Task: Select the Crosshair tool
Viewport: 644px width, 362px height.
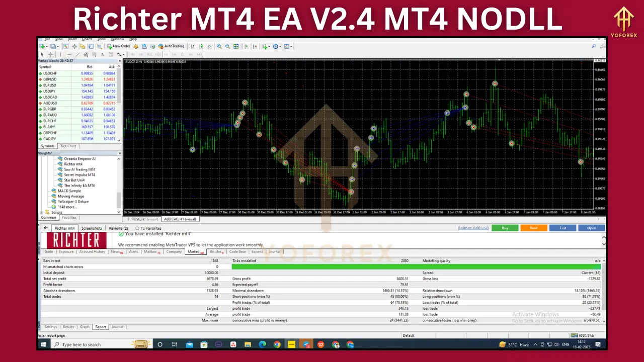Action: click(x=50, y=54)
